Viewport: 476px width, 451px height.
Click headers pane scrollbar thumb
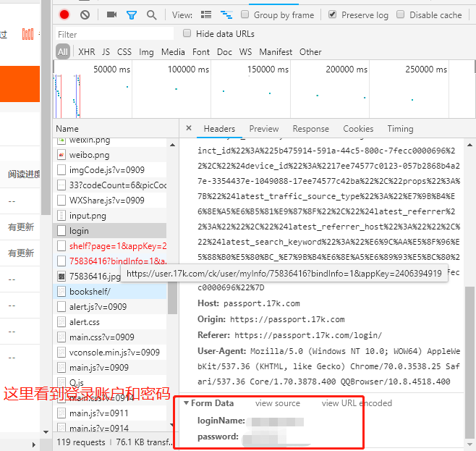(x=470, y=362)
